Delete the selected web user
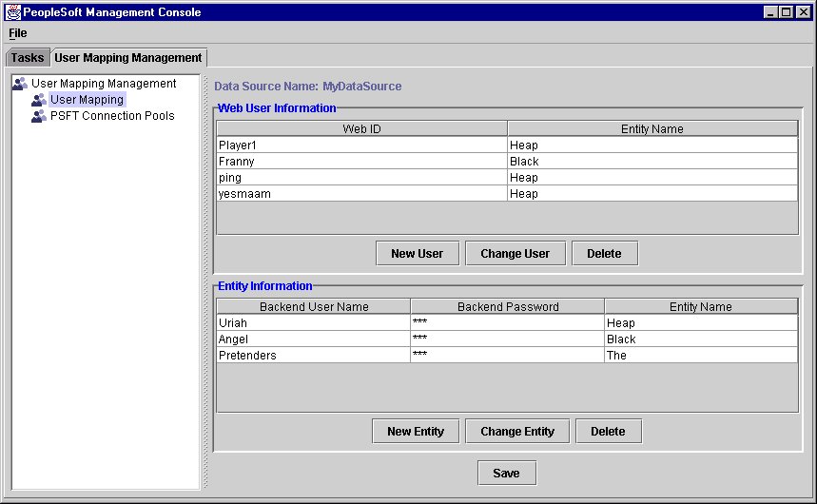The height and width of the screenshot is (504, 817). (x=604, y=253)
